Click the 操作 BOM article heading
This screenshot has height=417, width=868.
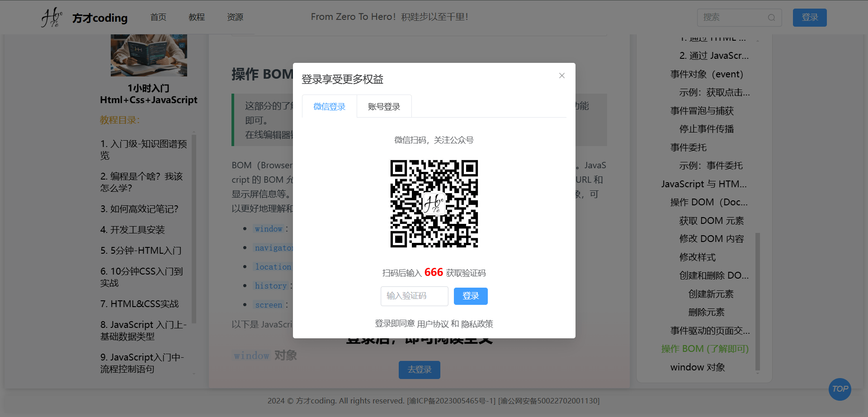(263, 74)
